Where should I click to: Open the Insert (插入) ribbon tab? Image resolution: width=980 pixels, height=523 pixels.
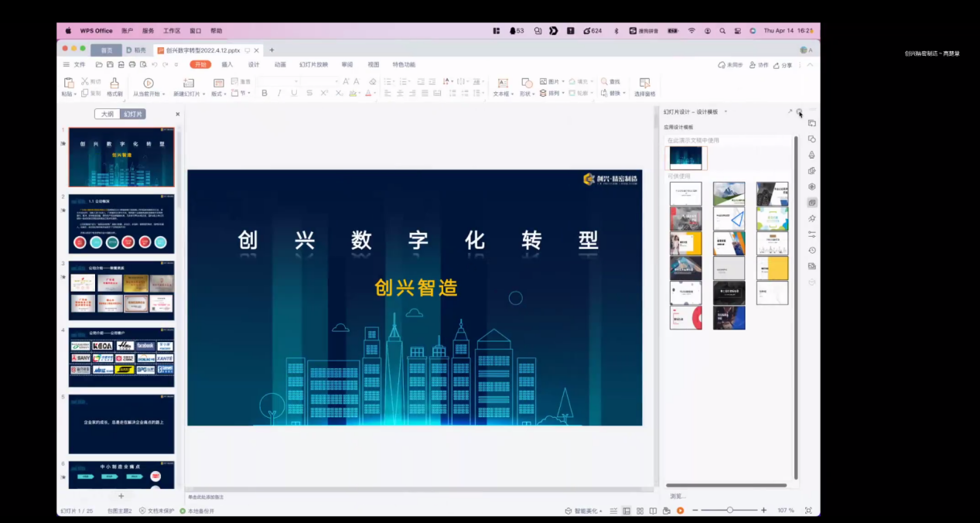tap(227, 65)
